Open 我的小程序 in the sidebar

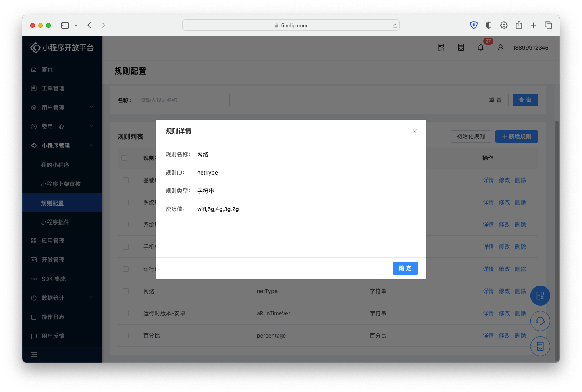[55, 165]
